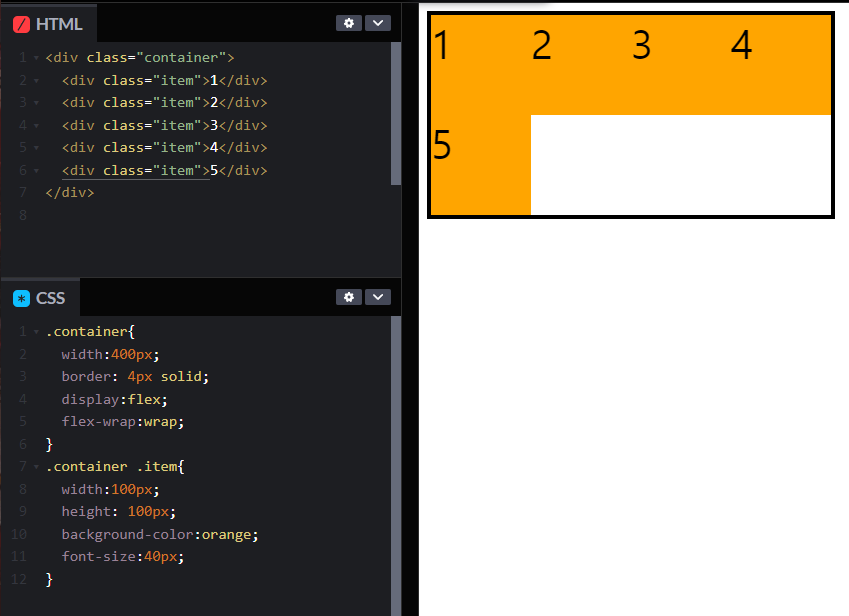Viewport: 849px width, 616px height.
Task: Click preview item 3 orange box
Action: [x=681, y=65]
